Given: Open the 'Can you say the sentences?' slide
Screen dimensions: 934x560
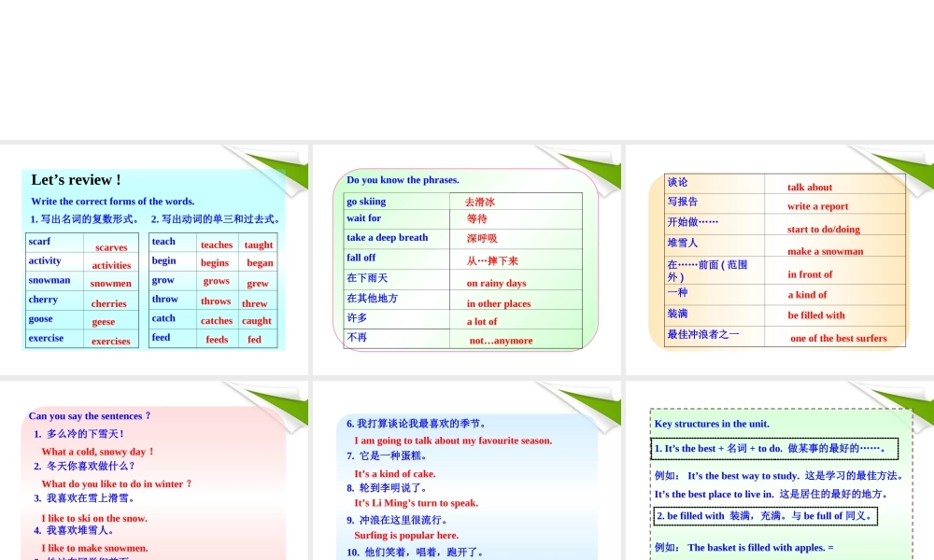Looking at the screenshot, I should [154, 470].
